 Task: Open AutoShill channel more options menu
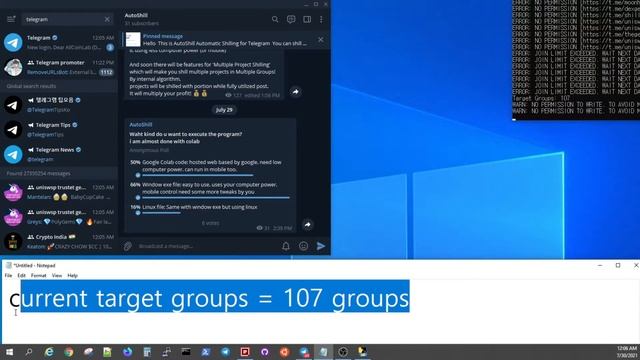click(x=321, y=19)
